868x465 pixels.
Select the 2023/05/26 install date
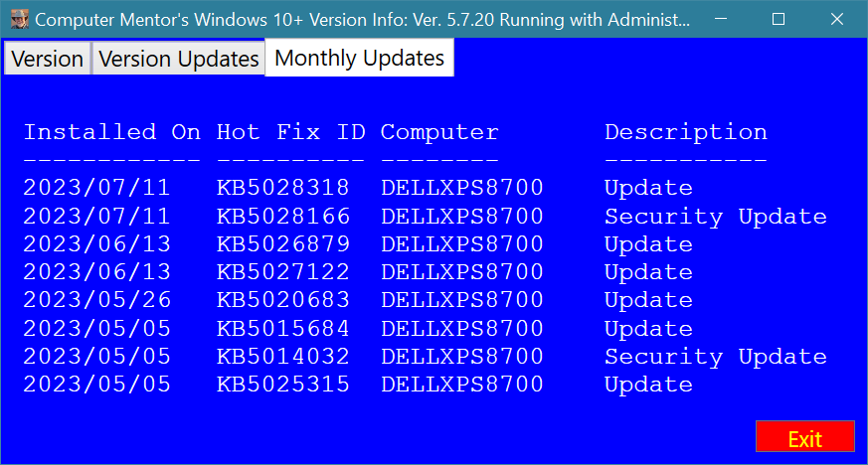97,300
